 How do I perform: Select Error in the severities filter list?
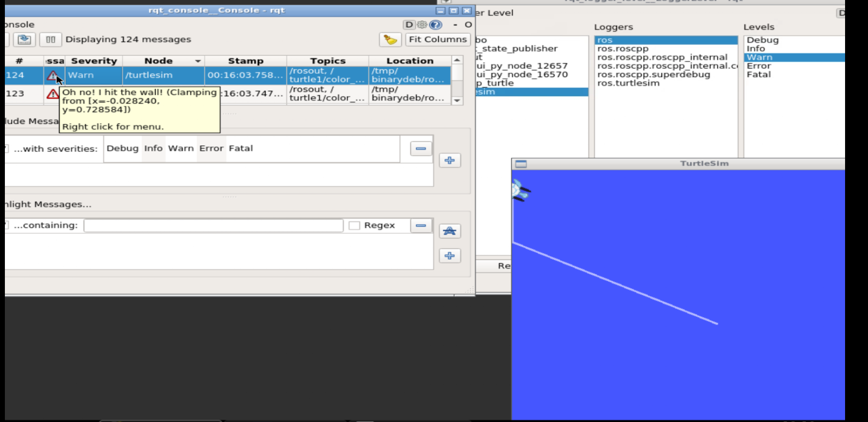211,148
